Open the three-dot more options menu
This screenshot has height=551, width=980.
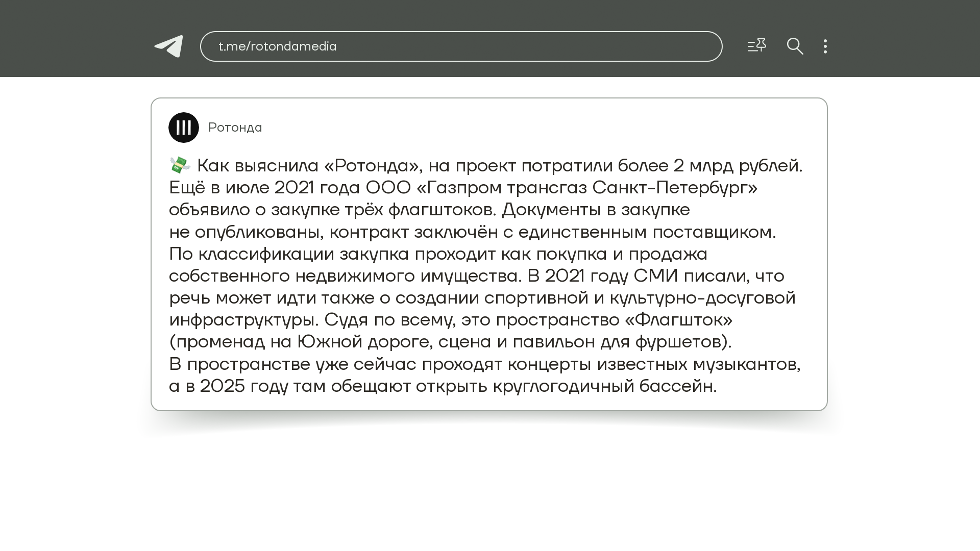825,46
